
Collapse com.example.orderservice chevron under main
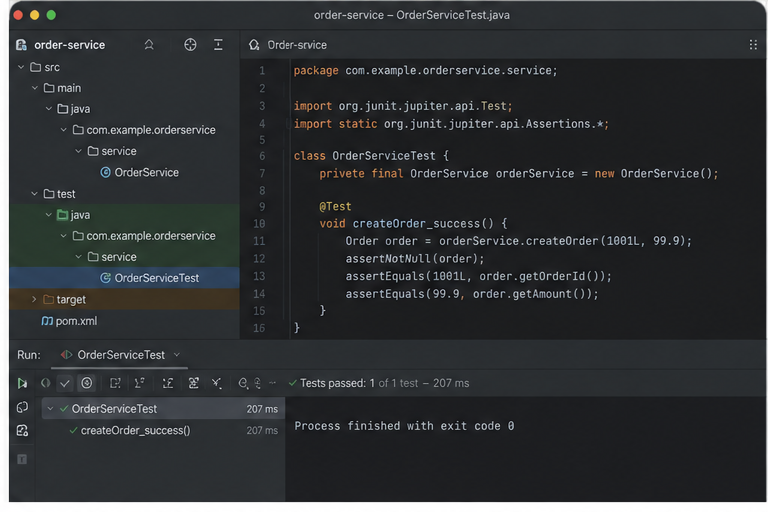[64, 129]
